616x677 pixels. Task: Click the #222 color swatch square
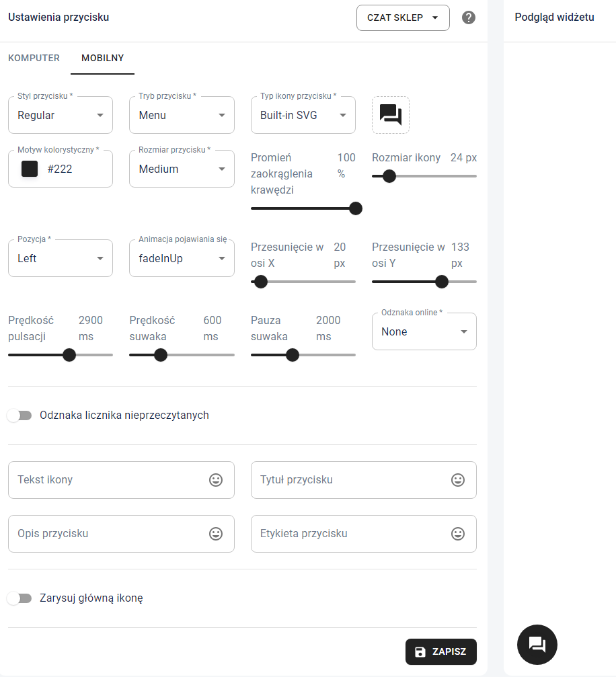(30, 169)
